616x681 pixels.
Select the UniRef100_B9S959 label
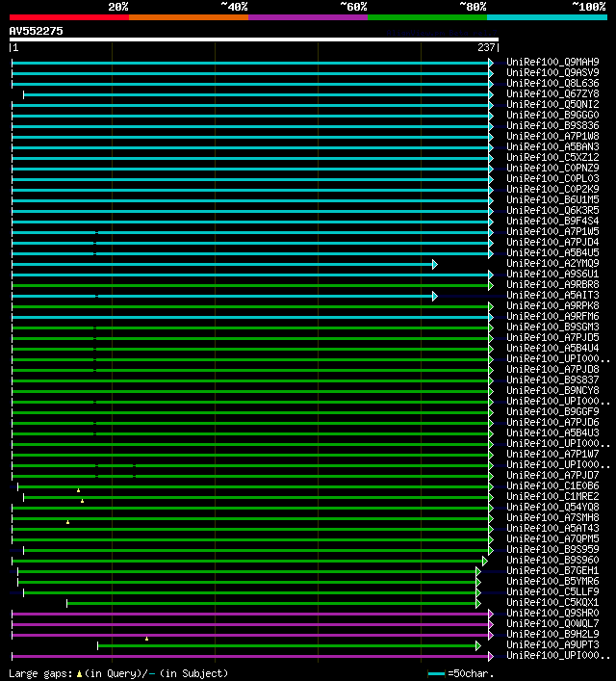tap(552, 549)
